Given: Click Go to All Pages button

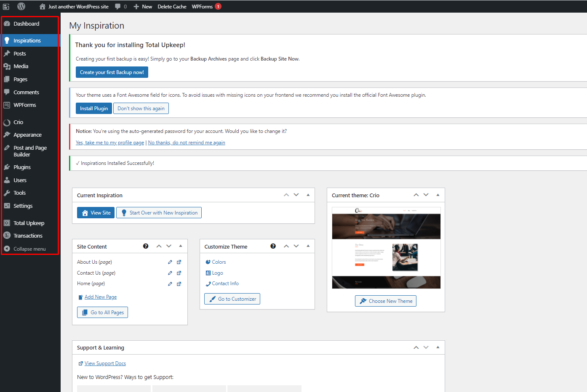Looking at the screenshot, I should click(102, 313).
